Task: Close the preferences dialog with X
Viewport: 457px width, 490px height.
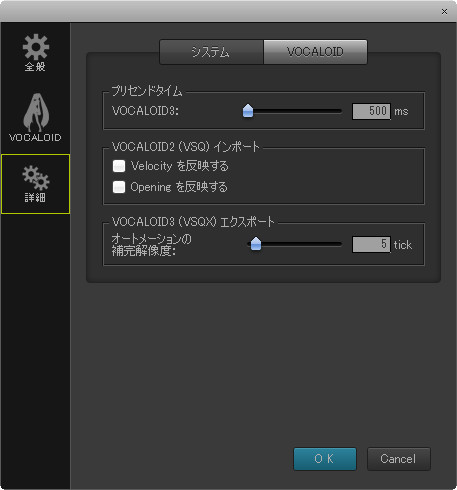Action: tap(444, 12)
